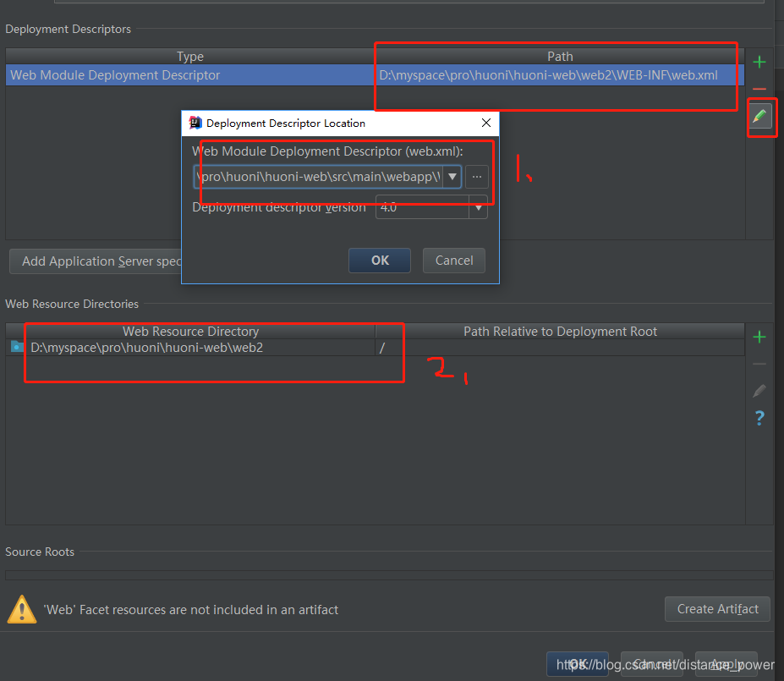Screen dimensions: 784x681
Task: Click the Web Resource Directory column header
Action: [x=190, y=332]
